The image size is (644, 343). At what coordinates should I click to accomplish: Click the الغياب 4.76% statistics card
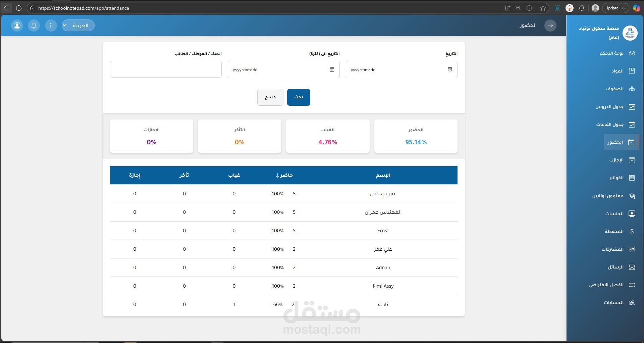(328, 136)
